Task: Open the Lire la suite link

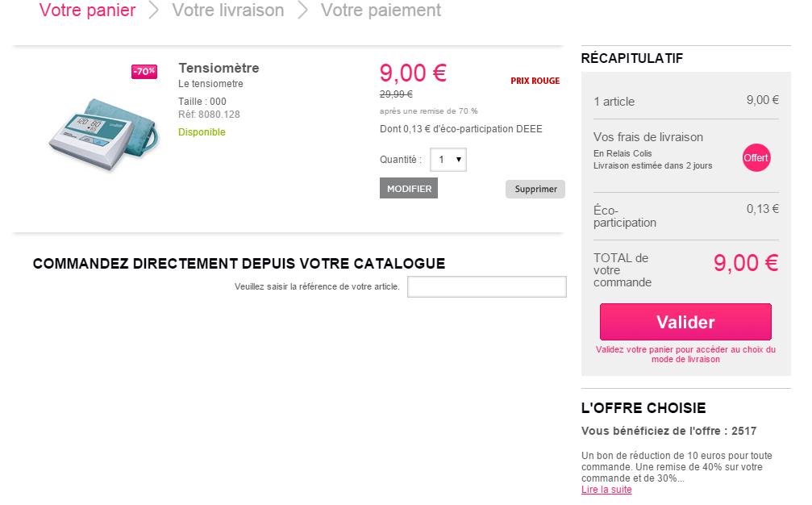Action: [606, 490]
